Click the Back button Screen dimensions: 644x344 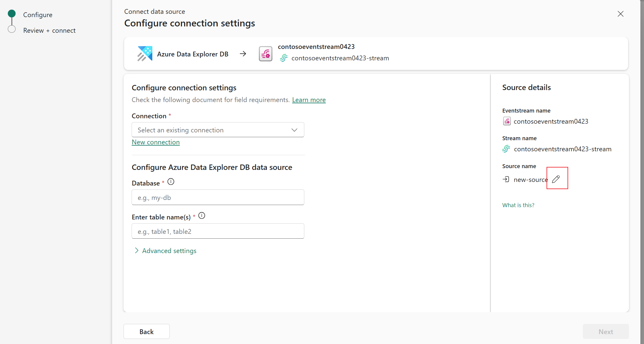(146, 331)
